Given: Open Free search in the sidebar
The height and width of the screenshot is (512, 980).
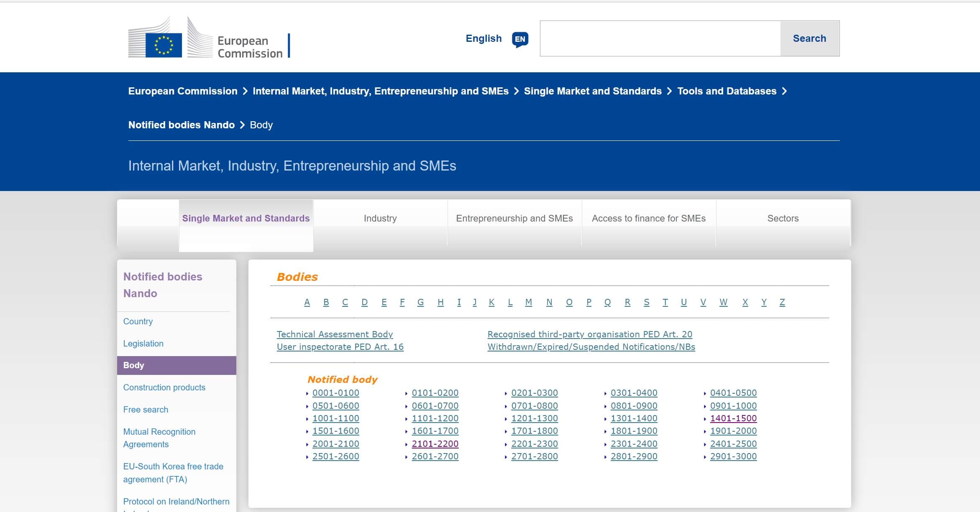Looking at the screenshot, I should click(146, 410).
